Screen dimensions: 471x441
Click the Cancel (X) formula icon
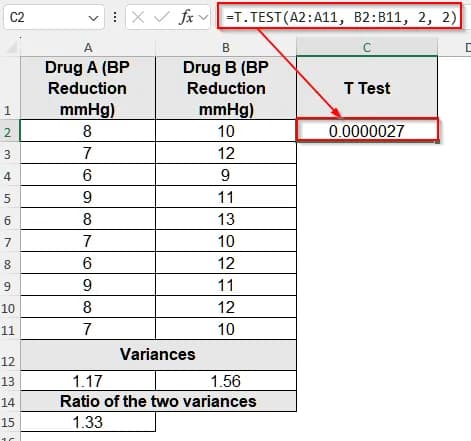click(x=138, y=17)
